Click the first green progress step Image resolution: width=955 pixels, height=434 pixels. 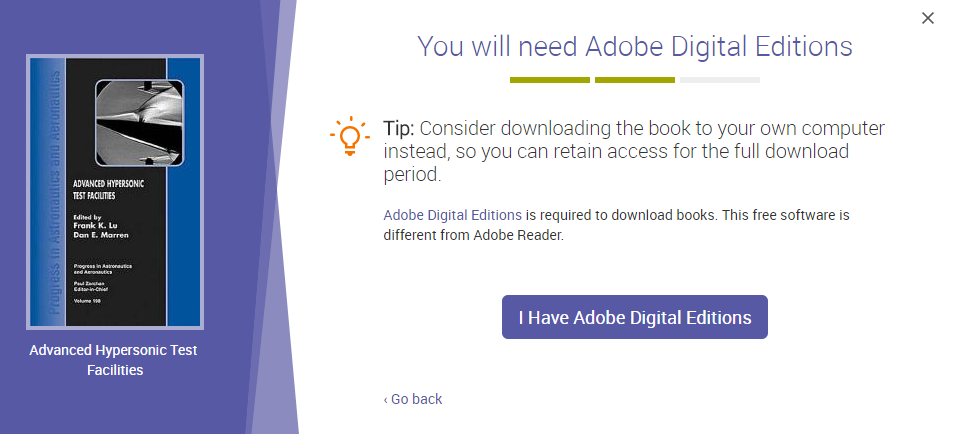[549, 80]
